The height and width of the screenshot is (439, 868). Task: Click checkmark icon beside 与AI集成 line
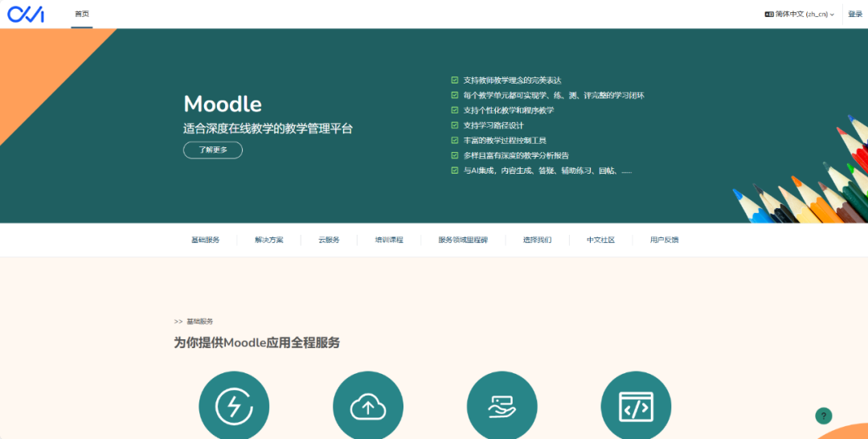click(x=455, y=170)
